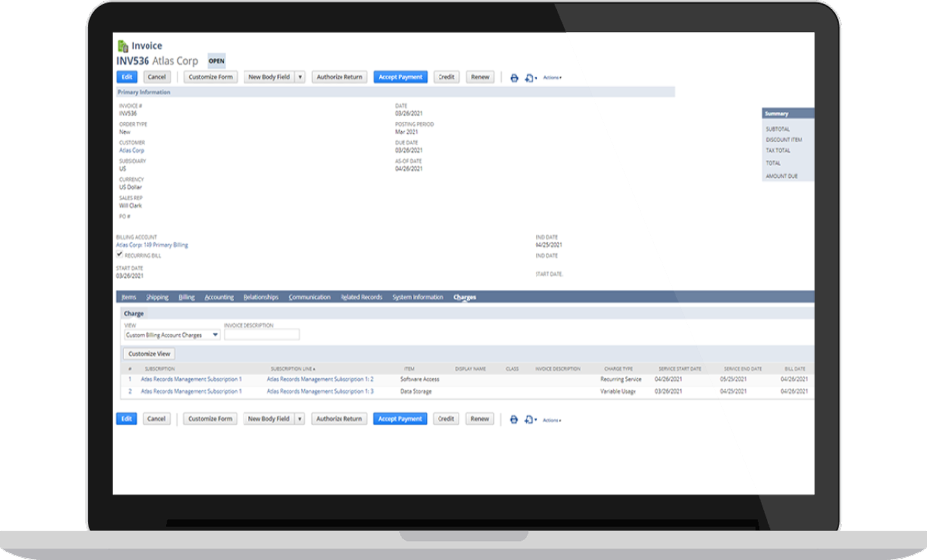Open the Atlas Corp: 149 Primary Billing link

tap(152, 245)
